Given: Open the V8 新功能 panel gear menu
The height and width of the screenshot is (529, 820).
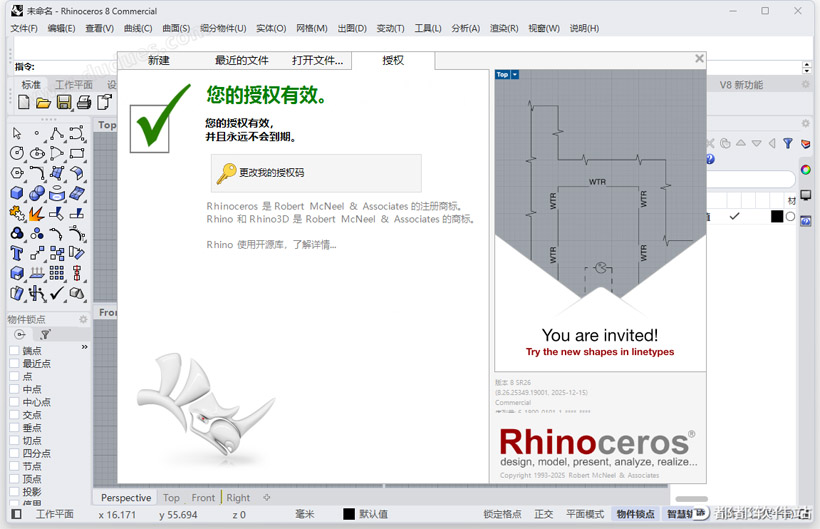Looking at the screenshot, I should coord(805,84).
